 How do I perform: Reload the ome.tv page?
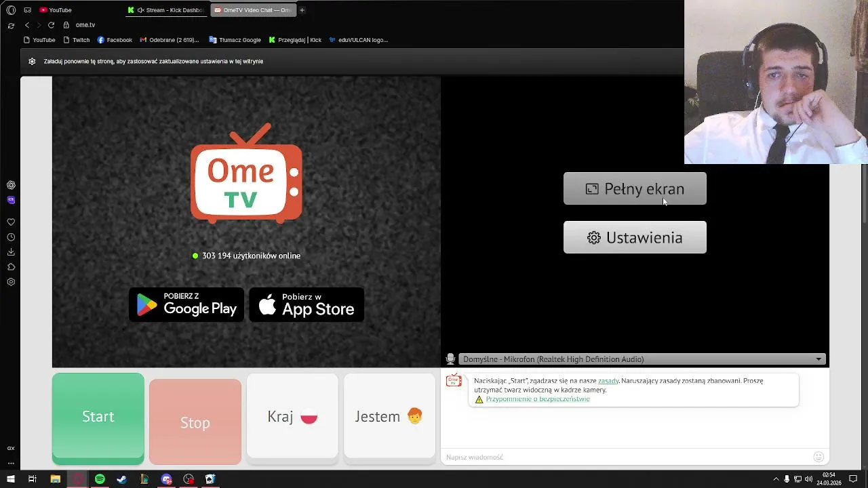(51, 25)
